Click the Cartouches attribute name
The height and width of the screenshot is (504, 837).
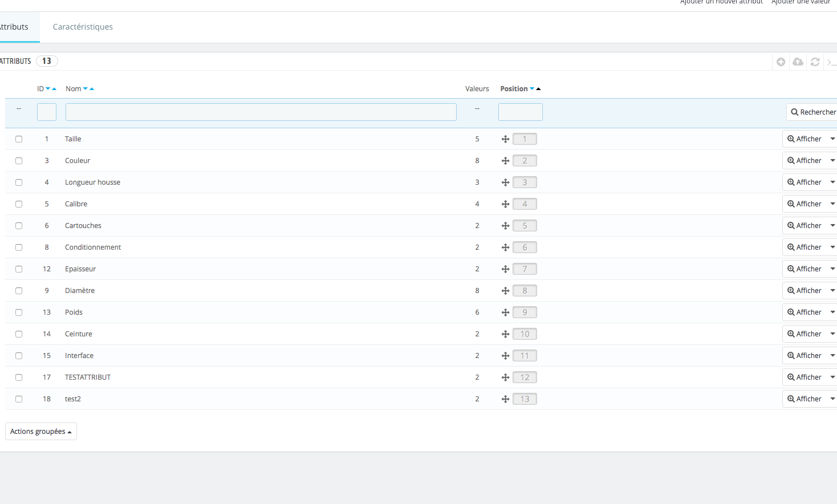point(83,226)
